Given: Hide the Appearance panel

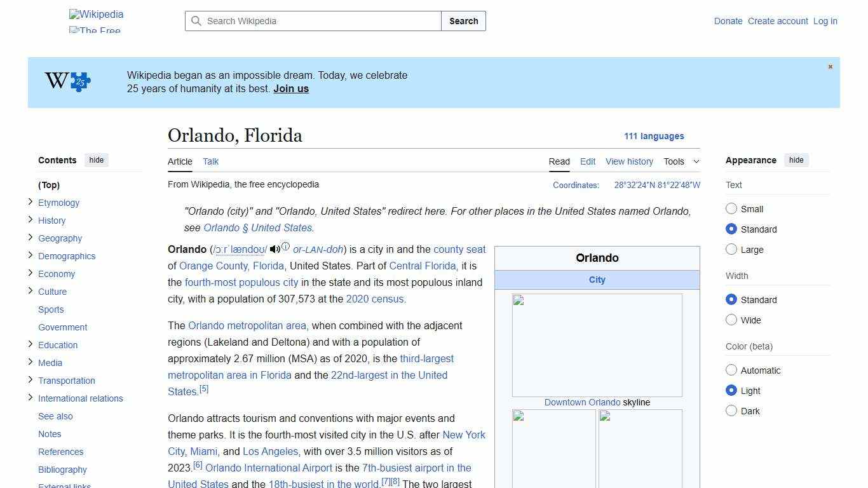Looking at the screenshot, I should [796, 160].
